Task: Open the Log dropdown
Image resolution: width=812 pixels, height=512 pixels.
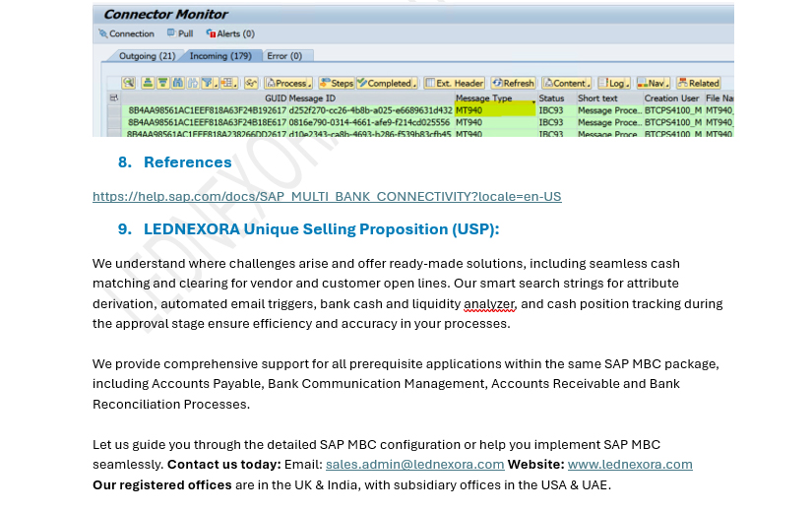Action: 615,84
